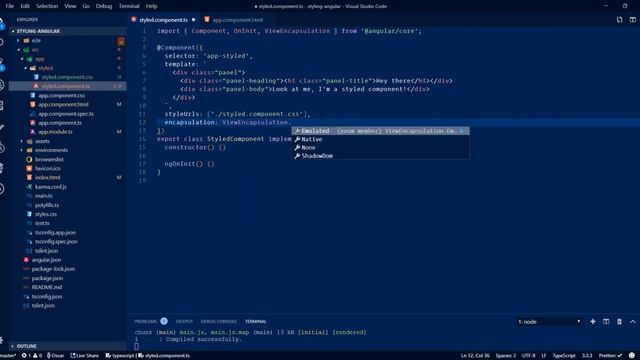Click the feedback smiley icon in status bar
Screen dimensions: 640x360
[x=632, y=356]
